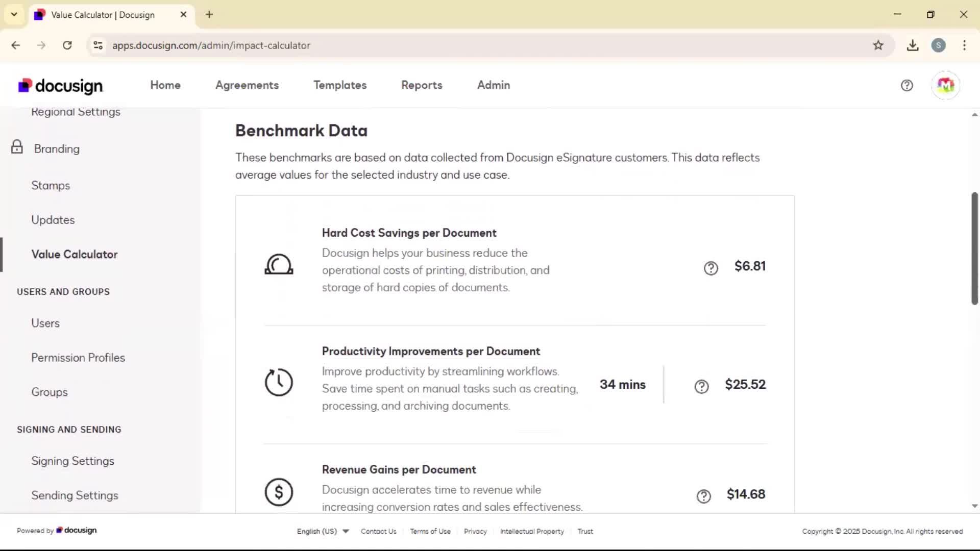This screenshot has height=551, width=980.
Task: Click the Hard Cost Savings piggy bank icon
Action: coord(279,264)
